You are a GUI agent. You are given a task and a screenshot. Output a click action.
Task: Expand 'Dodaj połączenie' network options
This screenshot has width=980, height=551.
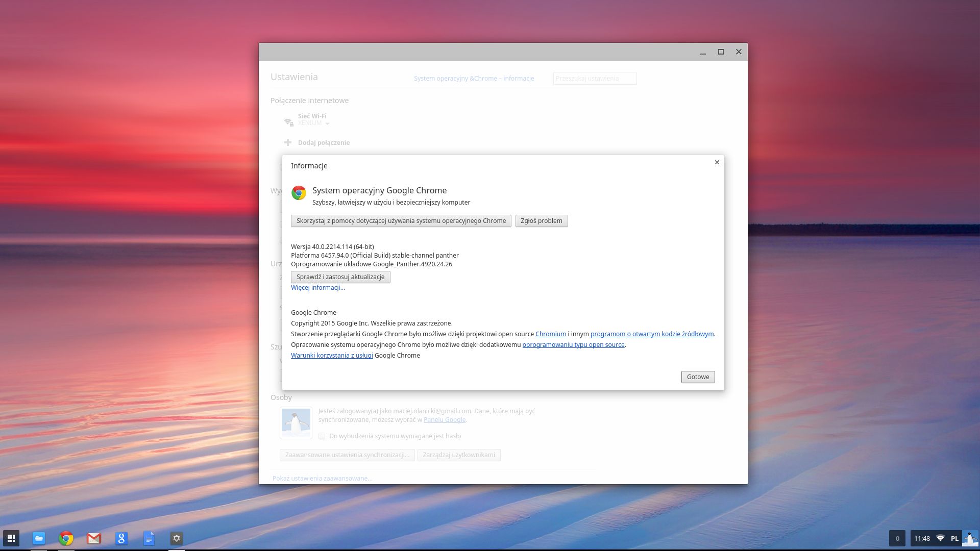click(x=324, y=142)
